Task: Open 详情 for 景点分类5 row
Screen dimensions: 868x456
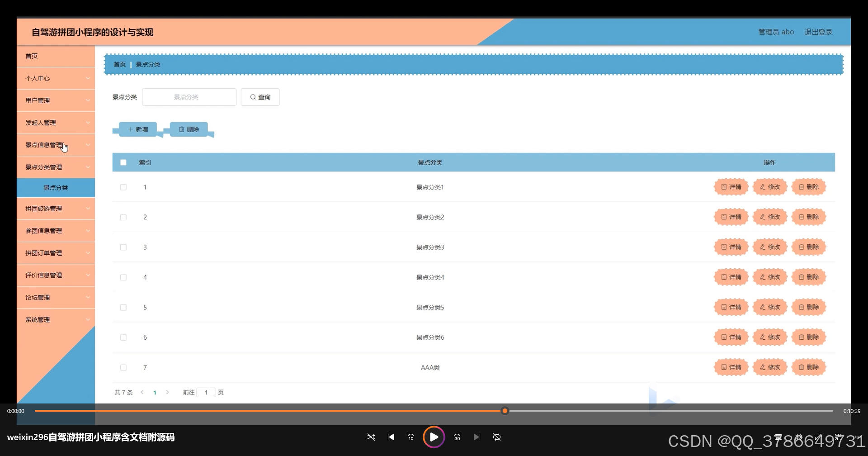Action: 731,307
